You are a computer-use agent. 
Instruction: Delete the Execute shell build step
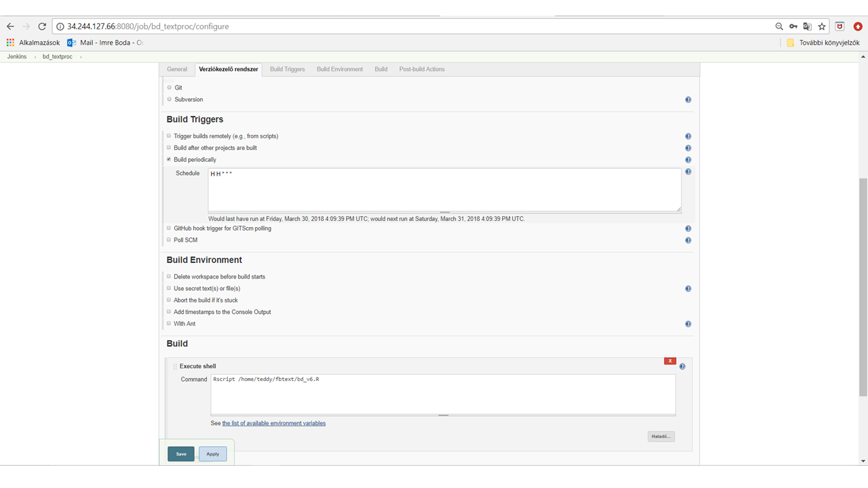[670, 361]
